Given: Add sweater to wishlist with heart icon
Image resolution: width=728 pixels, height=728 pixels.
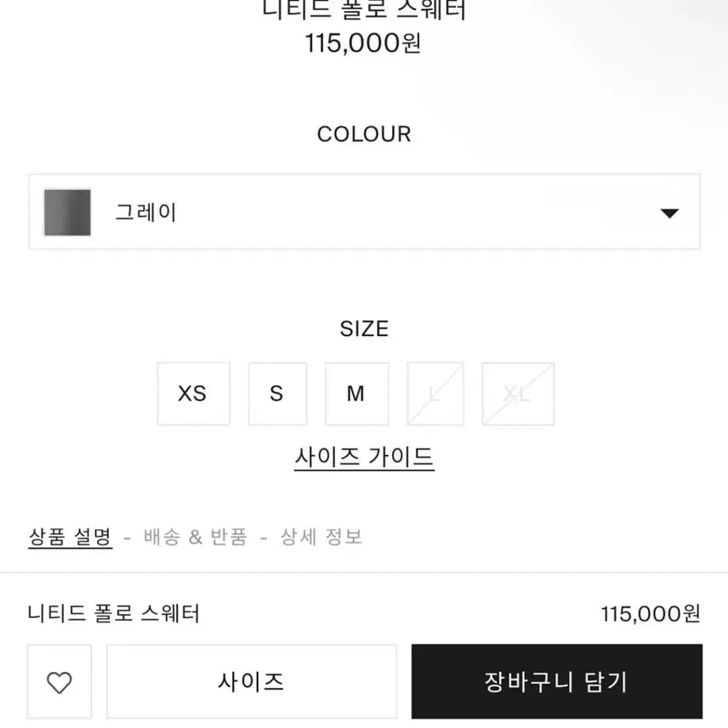Looking at the screenshot, I should [x=59, y=681].
